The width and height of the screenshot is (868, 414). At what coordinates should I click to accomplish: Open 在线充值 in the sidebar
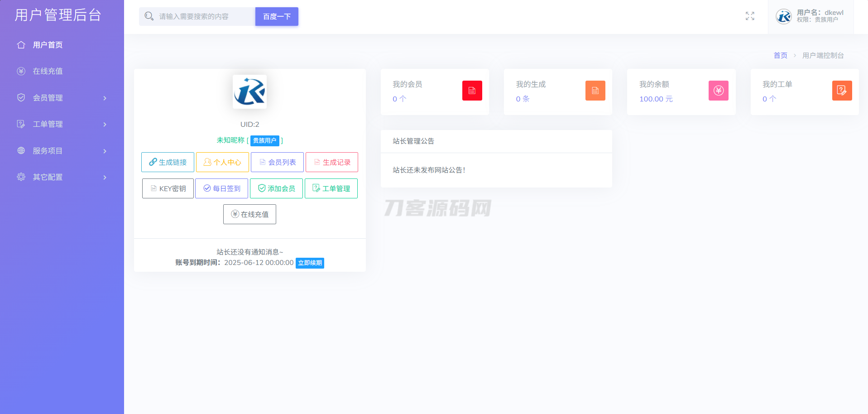point(48,71)
